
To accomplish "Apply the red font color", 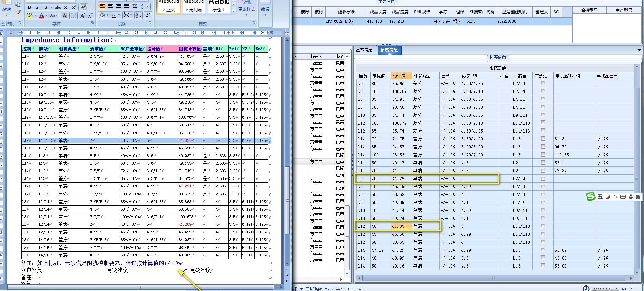I will 41,16.
